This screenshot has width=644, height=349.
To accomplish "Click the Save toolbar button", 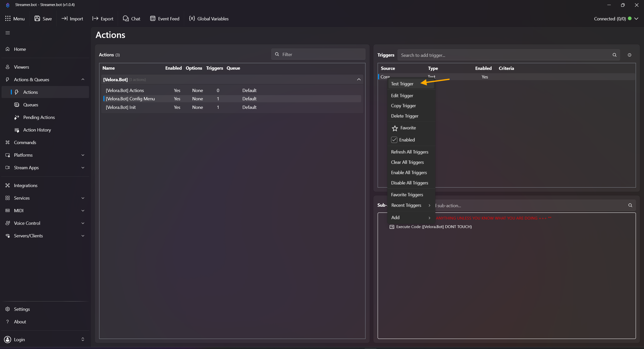I will click(43, 19).
